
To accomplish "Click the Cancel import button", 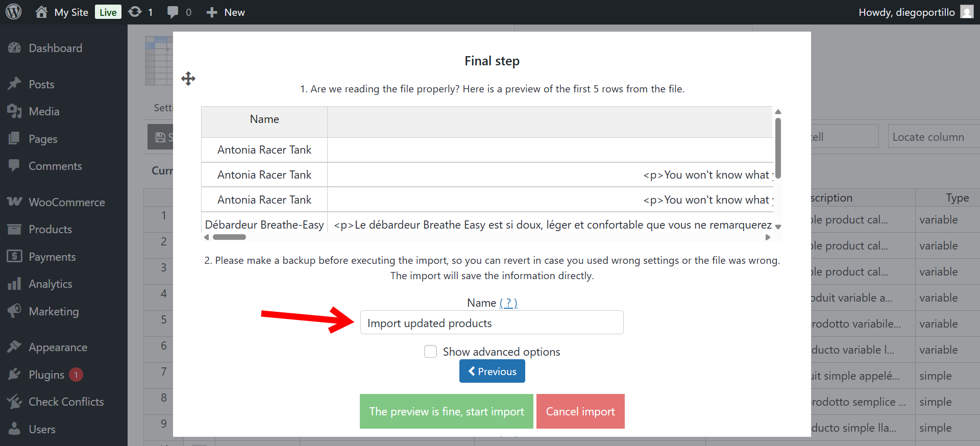I will 580,411.
